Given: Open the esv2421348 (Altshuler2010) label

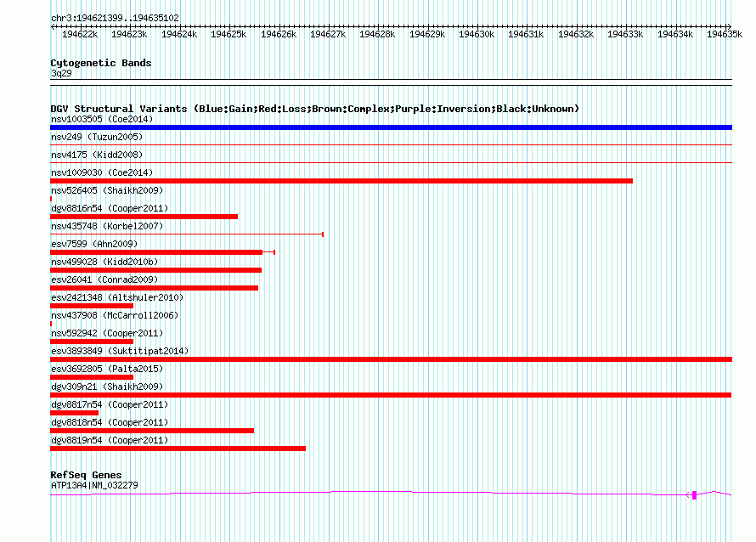Looking at the screenshot, I should click(x=117, y=297).
